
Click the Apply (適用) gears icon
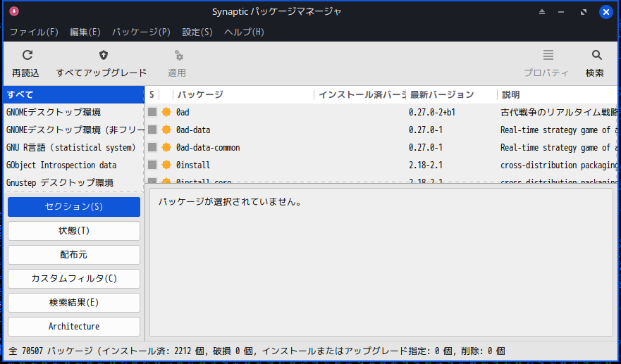[x=178, y=56]
